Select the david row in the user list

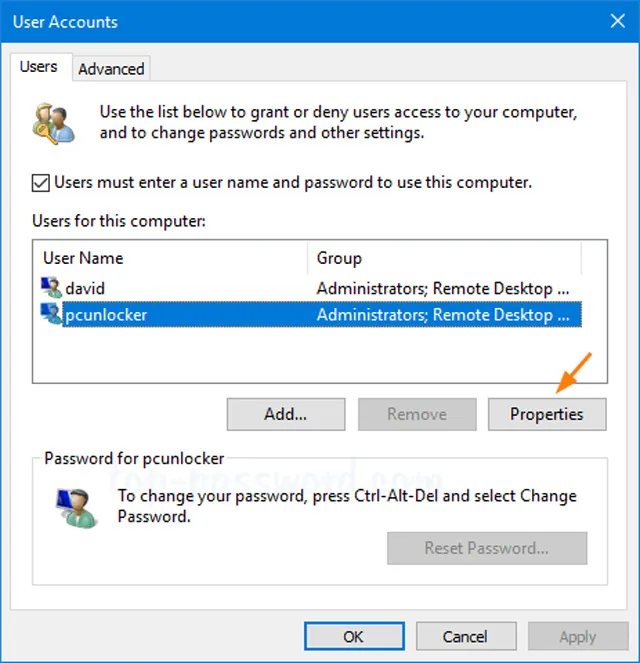coord(311,288)
